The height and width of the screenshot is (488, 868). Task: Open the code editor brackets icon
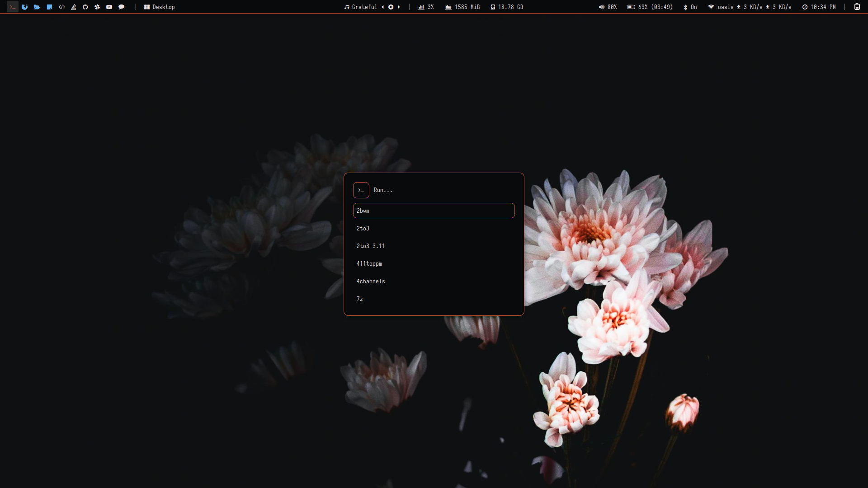pyautogui.click(x=61, y=7)
